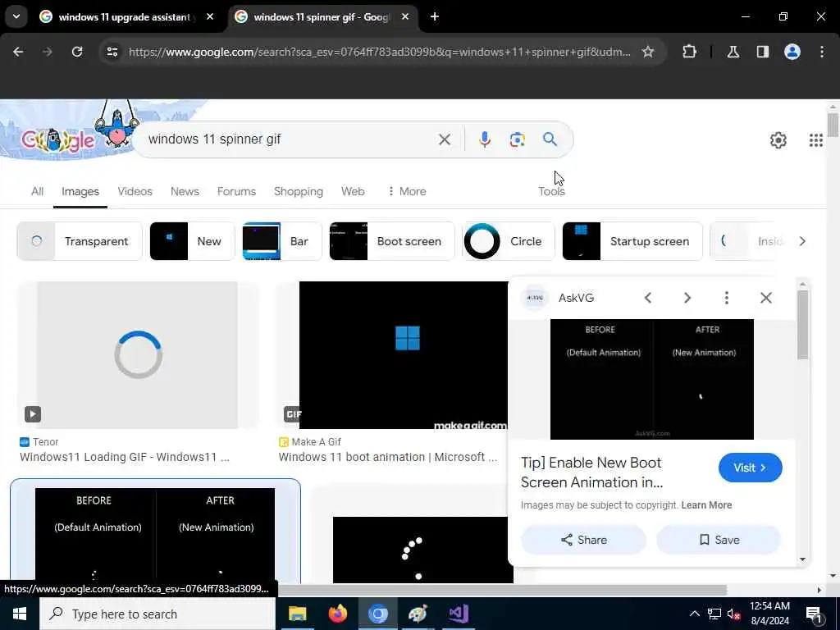Filter images by Bar chip
This screenshot has width=840, height=630.
coord(282,241)
